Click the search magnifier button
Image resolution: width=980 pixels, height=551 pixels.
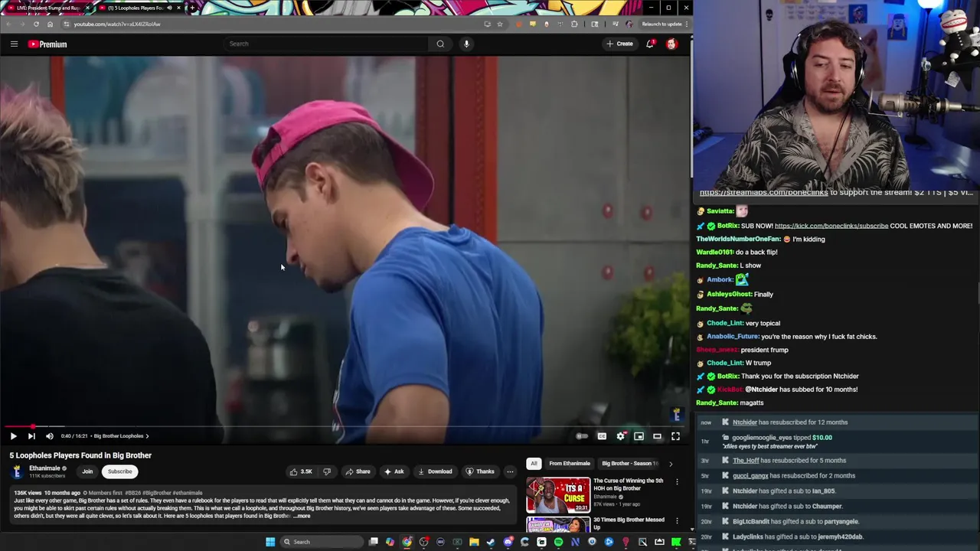point(440,44)
